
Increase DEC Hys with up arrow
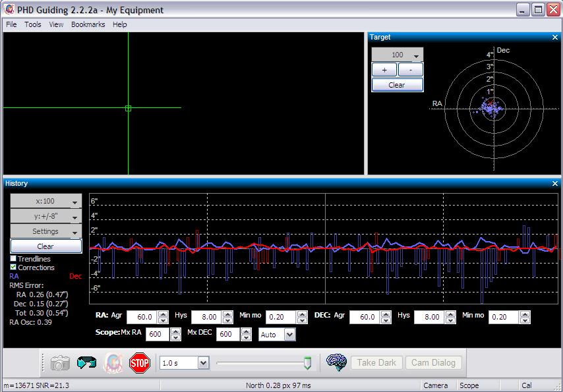pos(451,314)
